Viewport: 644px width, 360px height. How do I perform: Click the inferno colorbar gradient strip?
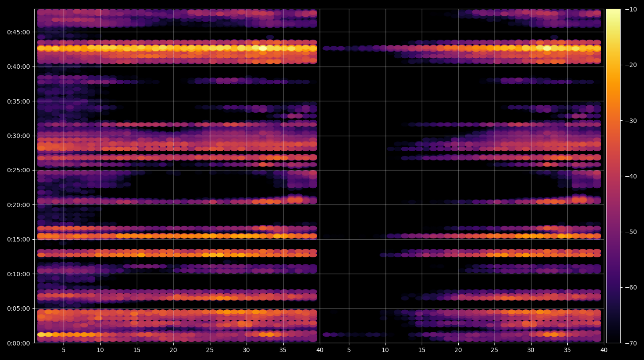coord(613,176)
